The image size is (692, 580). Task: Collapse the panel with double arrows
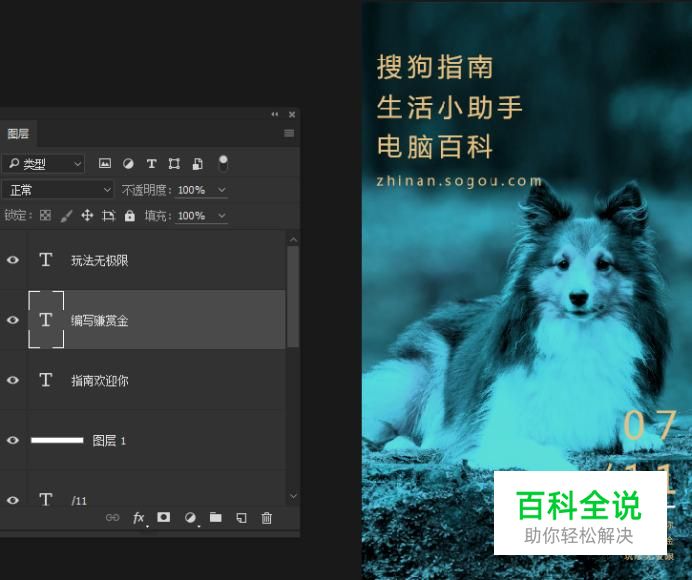click(275, 114)
